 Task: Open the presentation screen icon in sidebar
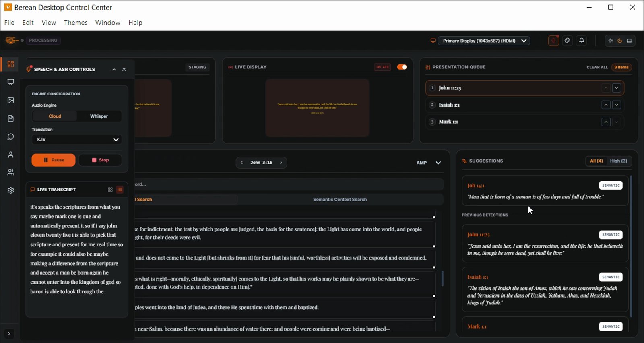coord(11,82)
